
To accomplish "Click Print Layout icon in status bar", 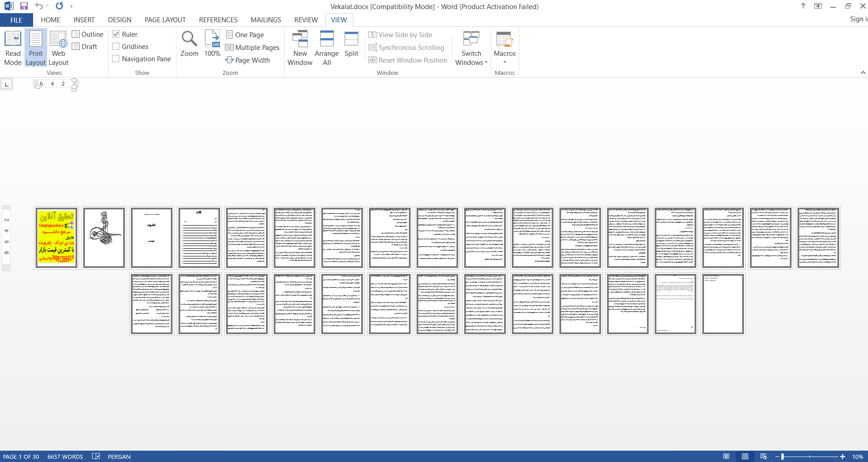I will point(745,457).
